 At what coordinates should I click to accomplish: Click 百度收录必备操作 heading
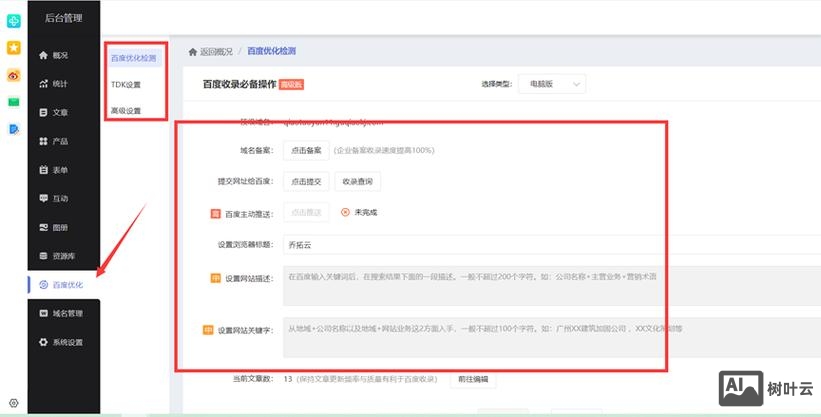point(239,84)
